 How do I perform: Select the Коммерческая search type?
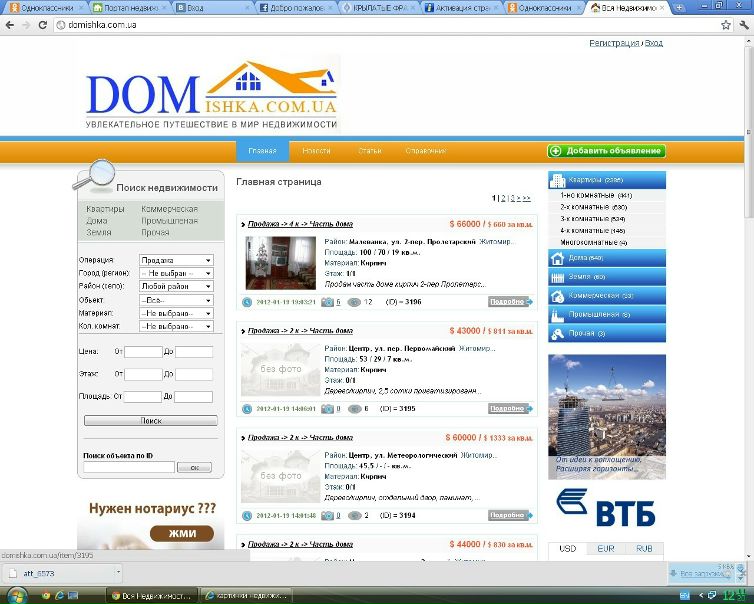[x=169, y=209]
